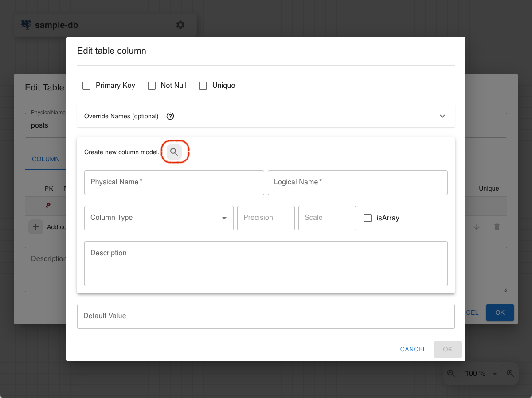Zoom in with the magnifier plus icon
532x398 pixels.
click(510, 373)
